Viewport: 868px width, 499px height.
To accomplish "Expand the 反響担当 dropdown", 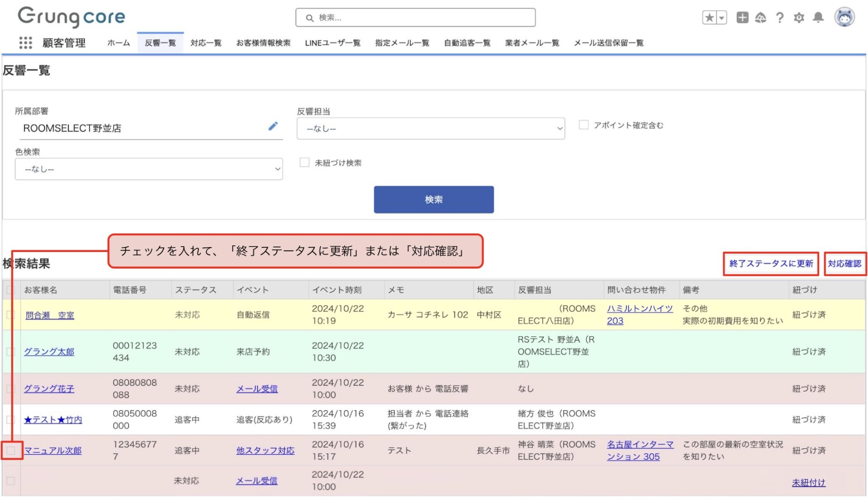I will click(x=430, y=129).
